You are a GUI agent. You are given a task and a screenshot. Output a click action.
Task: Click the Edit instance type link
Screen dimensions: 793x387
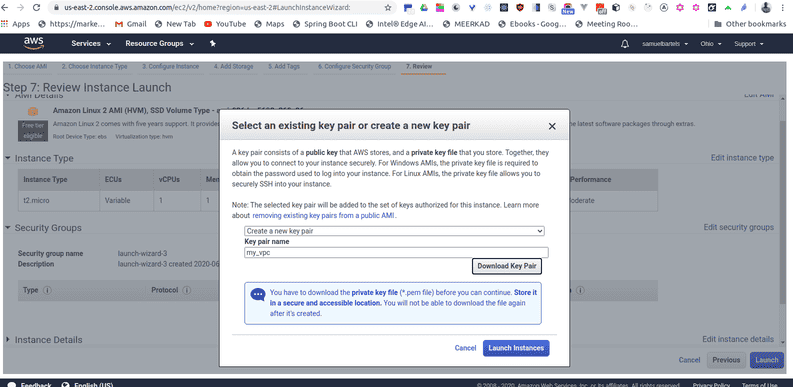(x=742, y=158)
